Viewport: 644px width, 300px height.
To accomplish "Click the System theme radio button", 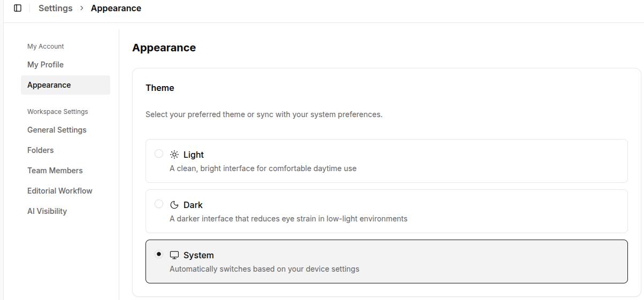I will point(159,254).
